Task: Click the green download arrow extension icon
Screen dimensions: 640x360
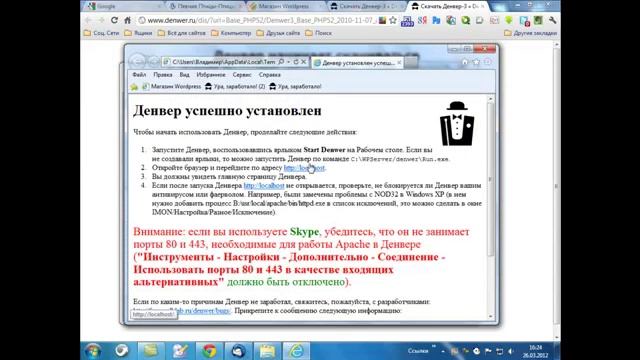Action: (x=509, y=20)
